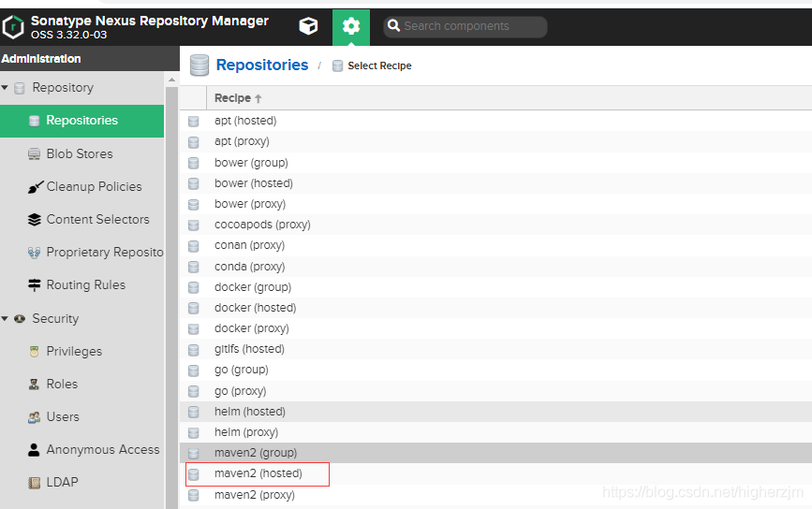
Task: Choose the maven2 (hosted) recipe
Action: (258, 473)
